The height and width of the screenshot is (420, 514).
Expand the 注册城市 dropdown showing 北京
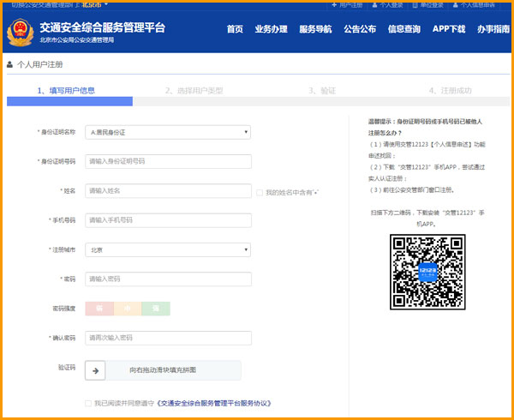pos(168,250)
